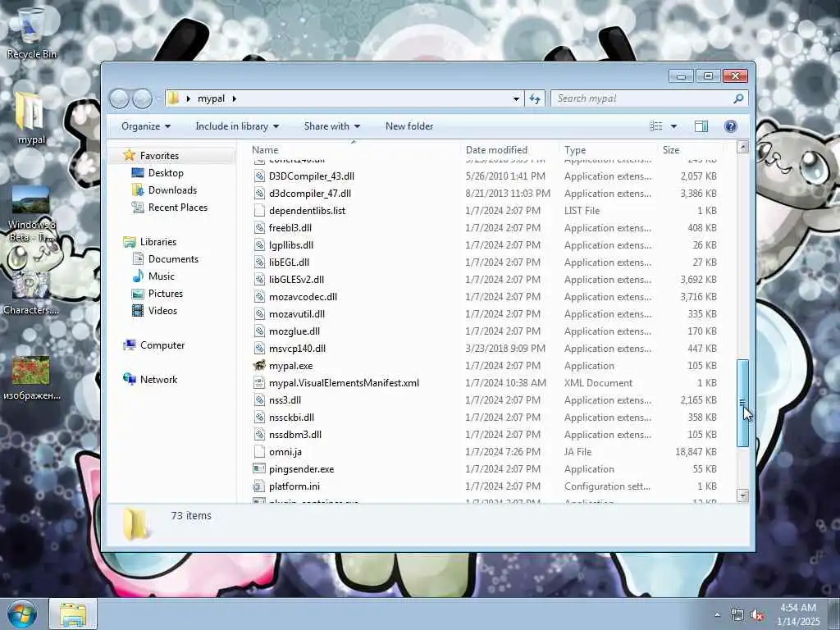This screenshot has width=840, height=630.
Task: Click the muted volume tray icon
Action: pos(757,615)
